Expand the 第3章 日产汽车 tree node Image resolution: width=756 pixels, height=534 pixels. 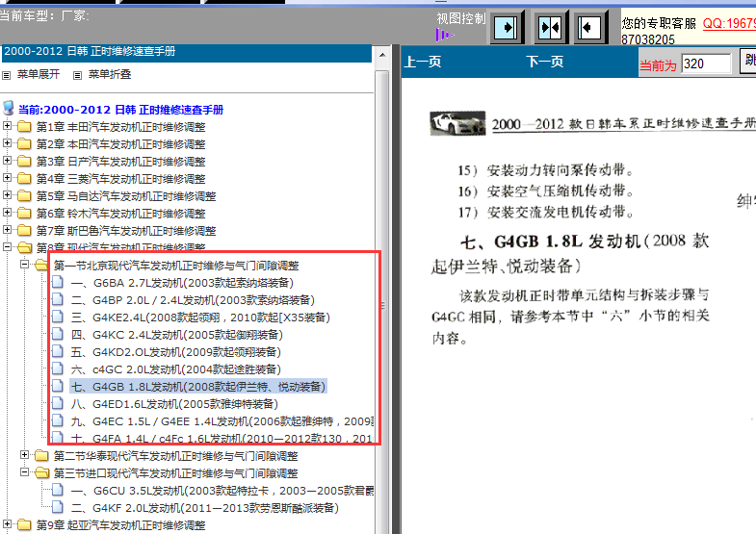(7, 161)
